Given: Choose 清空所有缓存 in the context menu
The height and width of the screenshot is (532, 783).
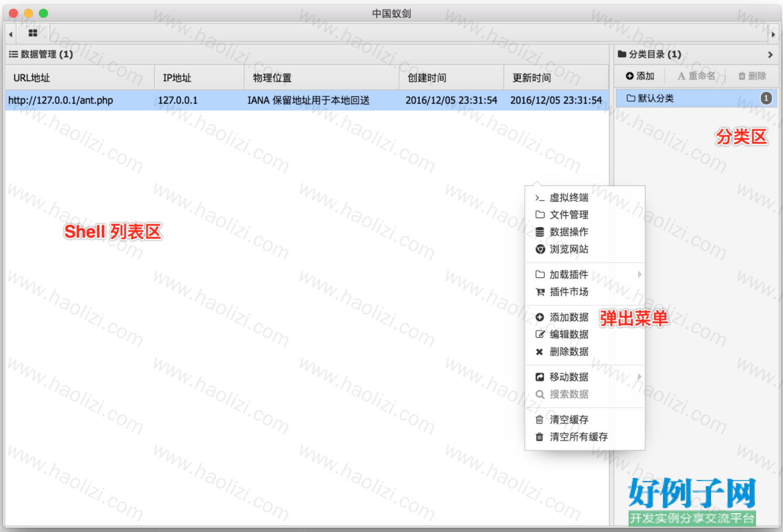Looking at the screenshot, I should click(585, 437).
